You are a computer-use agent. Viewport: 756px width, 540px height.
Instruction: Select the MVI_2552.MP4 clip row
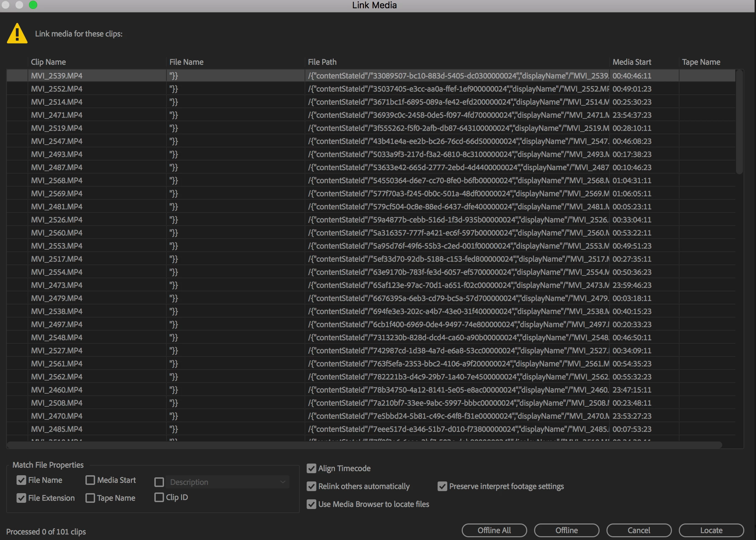(x=57, y=89)
